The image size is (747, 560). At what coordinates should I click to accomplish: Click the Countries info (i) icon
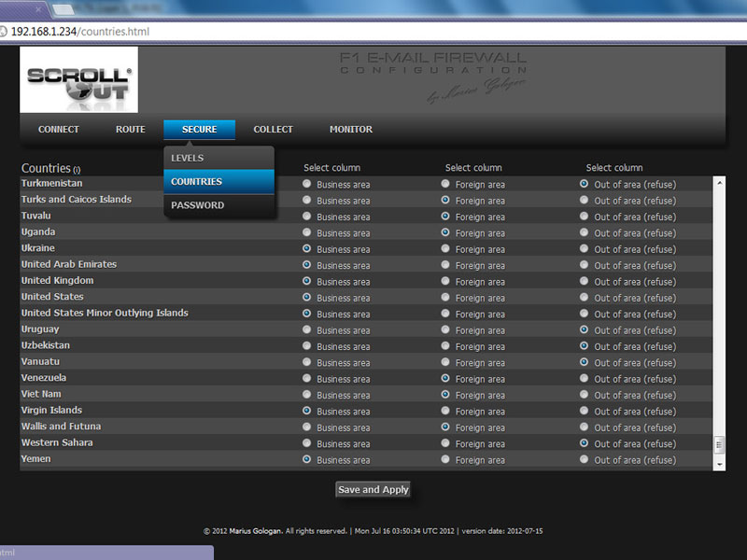coord(77,170)
